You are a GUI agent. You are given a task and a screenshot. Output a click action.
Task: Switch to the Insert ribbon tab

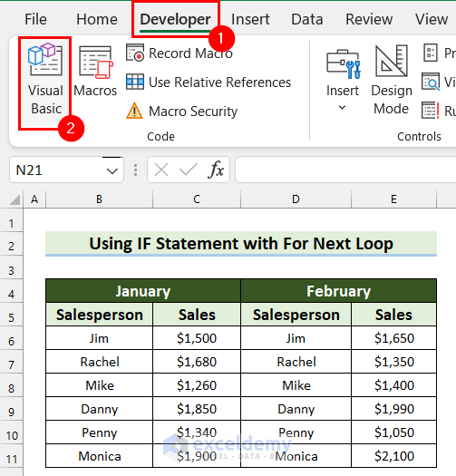click(250, 19)
